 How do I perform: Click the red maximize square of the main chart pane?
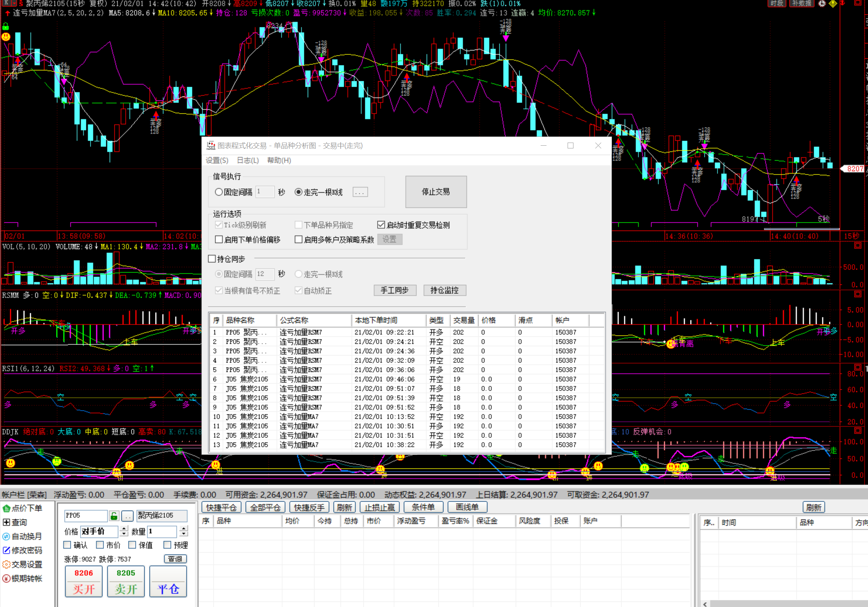pos(858,3)
